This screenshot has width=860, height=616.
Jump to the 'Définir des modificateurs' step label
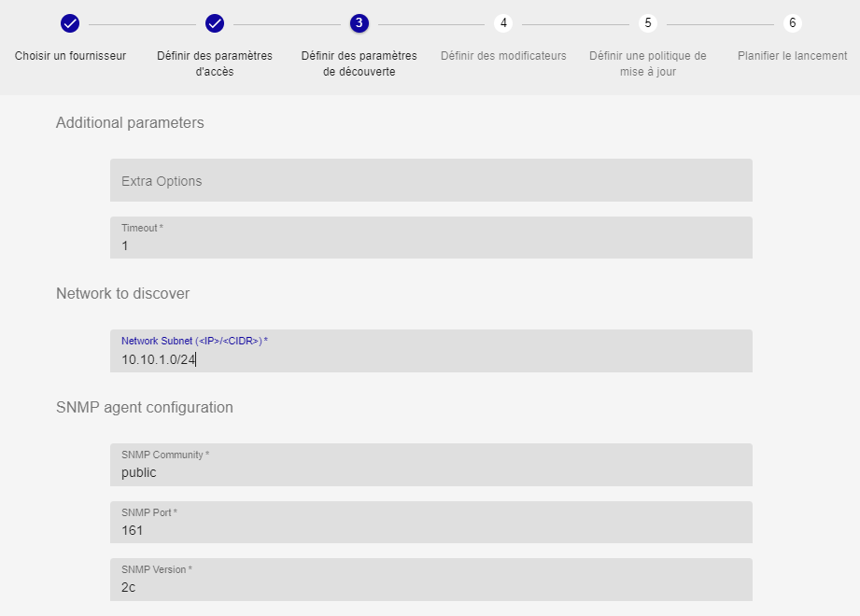pos(503,56)
